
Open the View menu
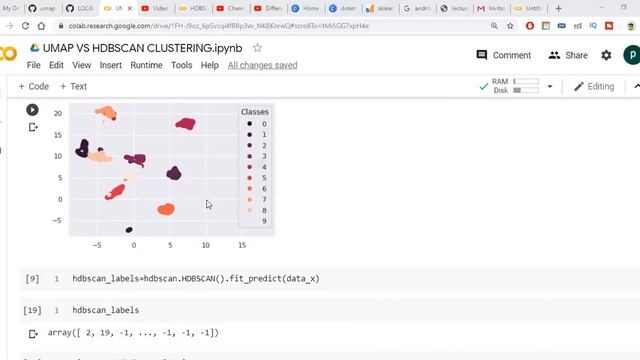[82, 65]
